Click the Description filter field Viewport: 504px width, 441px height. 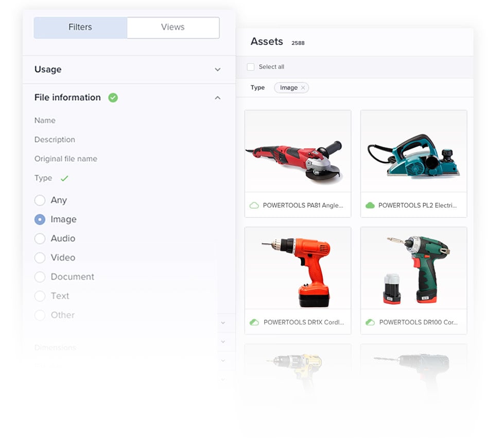pyautogui.click(x=55, y=140)
